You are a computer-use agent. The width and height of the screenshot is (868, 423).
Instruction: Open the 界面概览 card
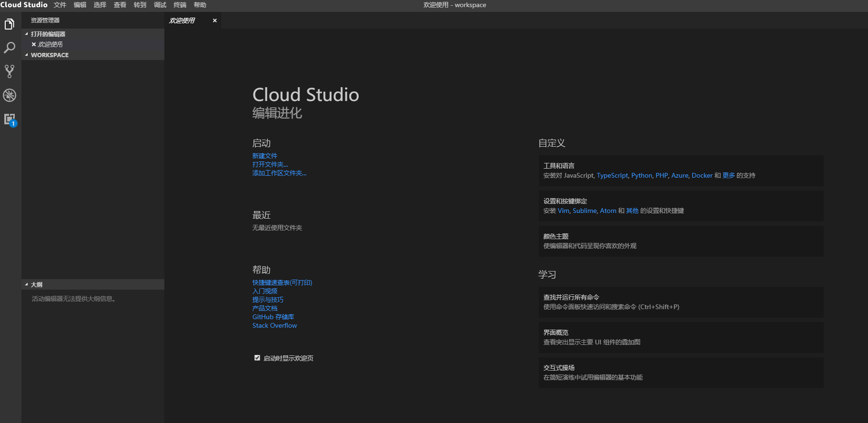681,337
